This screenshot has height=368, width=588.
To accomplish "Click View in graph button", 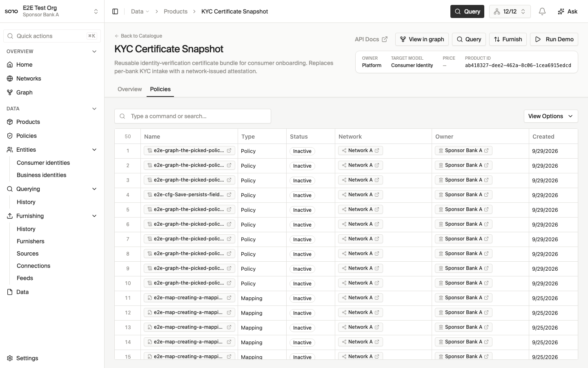I will 422,39.
